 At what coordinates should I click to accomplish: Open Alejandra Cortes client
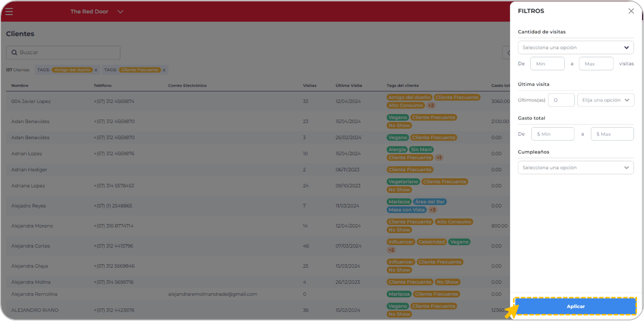tap(31, 246)
